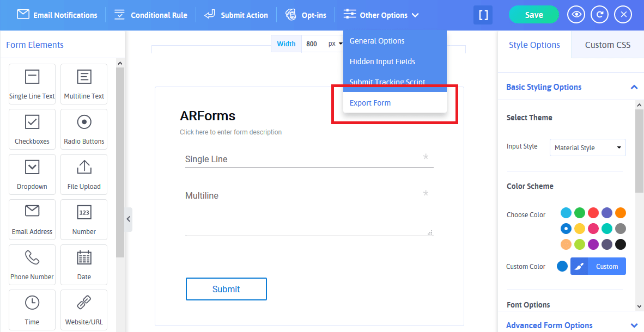Preview the form with the eye icon

pyautogui.click(x=576, y=14)
